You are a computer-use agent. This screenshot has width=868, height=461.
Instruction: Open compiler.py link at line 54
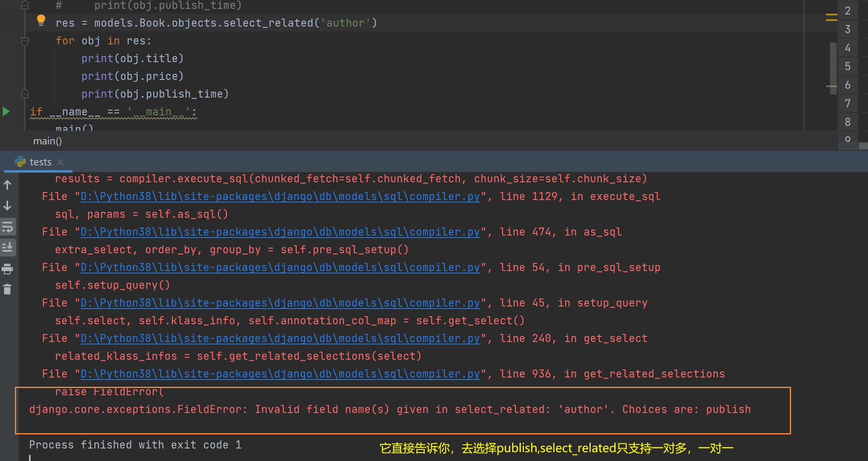click(280, 267)
